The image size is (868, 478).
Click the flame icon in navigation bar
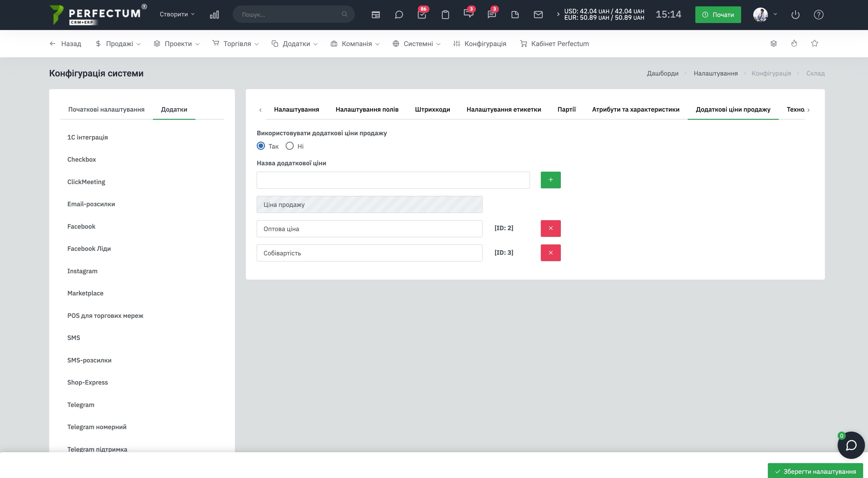794,43
